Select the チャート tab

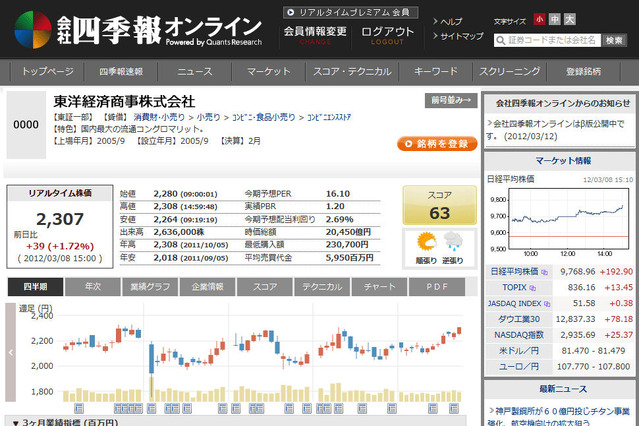[x=379, y=287]
